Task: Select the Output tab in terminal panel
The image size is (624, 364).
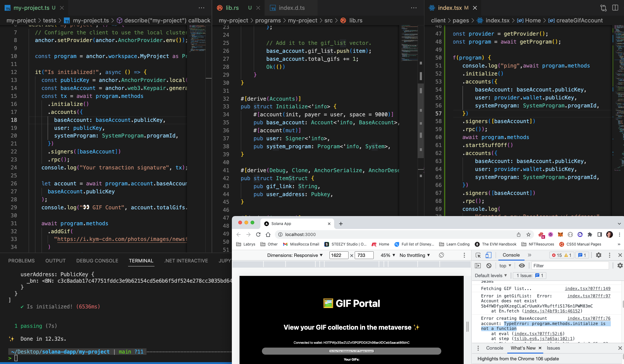Action: [x=56, y=261]
